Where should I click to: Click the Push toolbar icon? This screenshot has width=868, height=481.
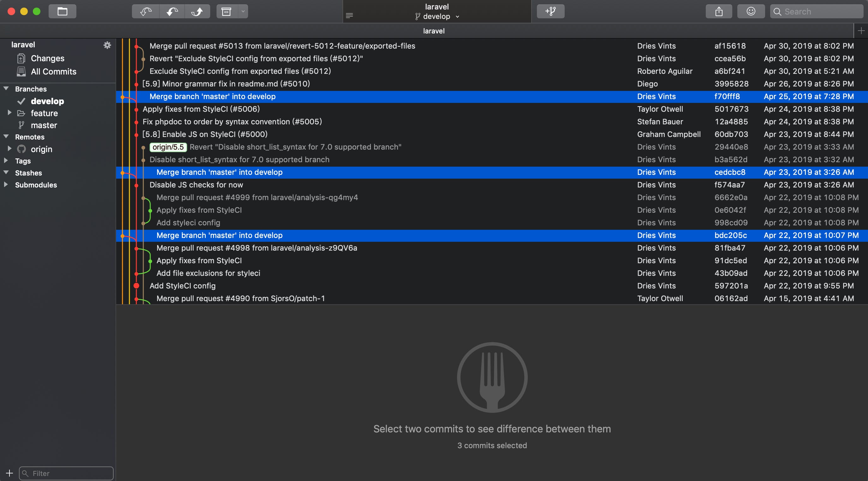198,11
